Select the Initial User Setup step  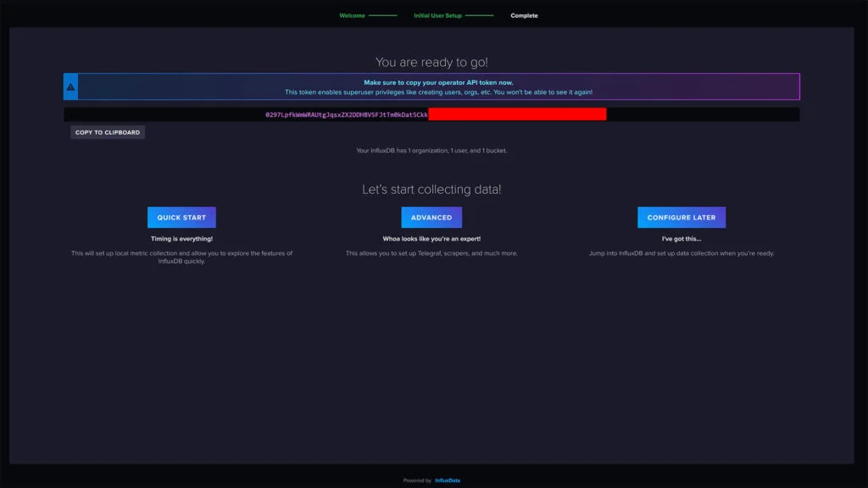437,15
